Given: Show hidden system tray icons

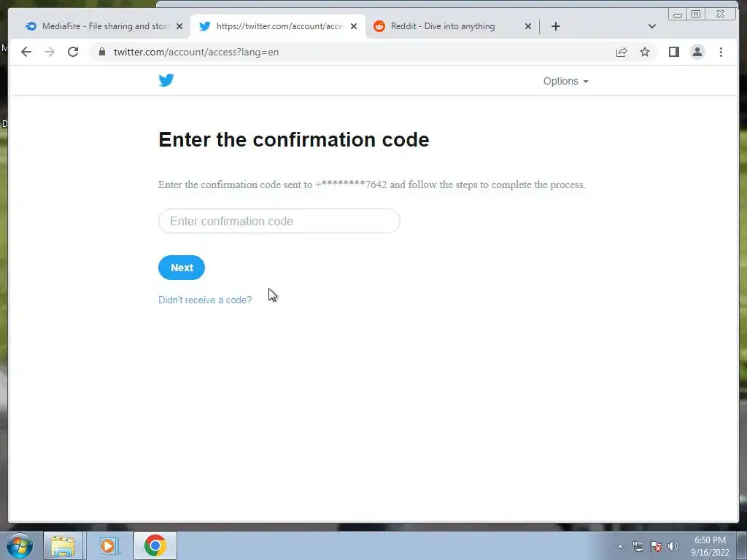Looking at the screenshot, I should (x=620, y=546).
